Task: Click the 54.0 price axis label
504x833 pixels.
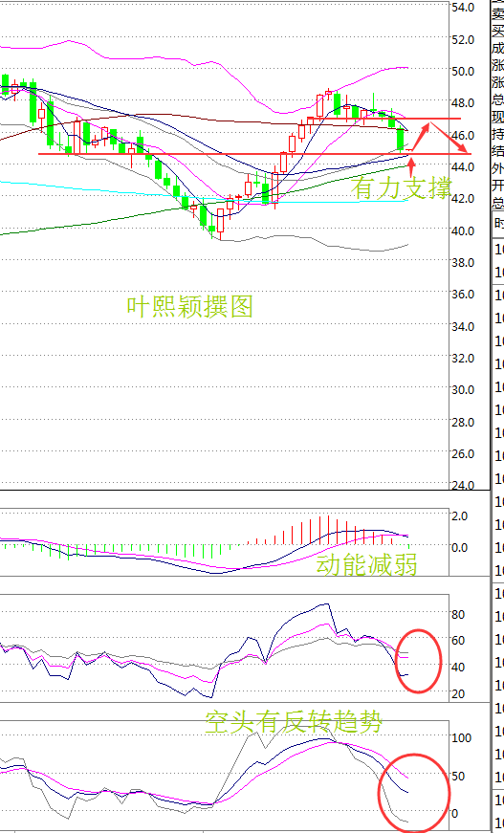Action: coord(463,8)
